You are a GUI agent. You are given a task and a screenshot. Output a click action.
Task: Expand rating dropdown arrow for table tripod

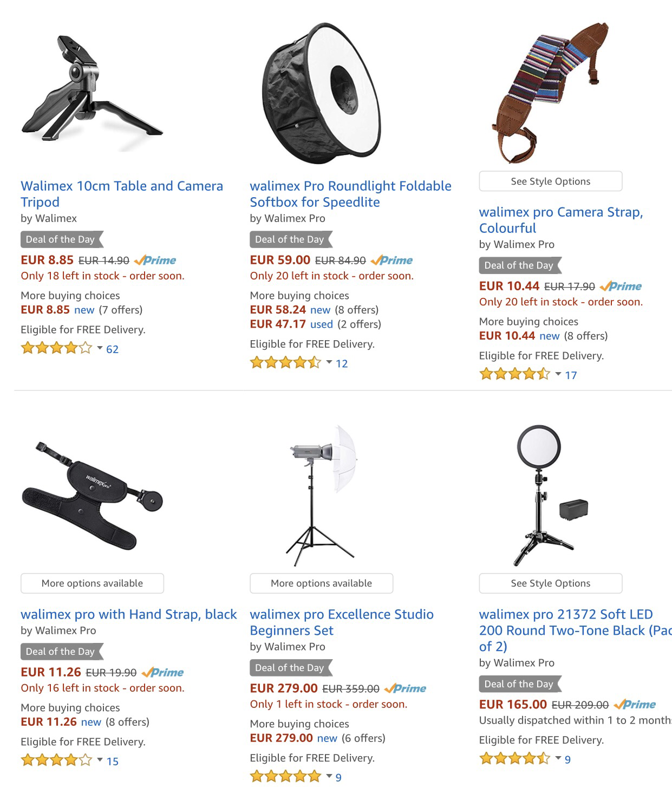[100, 348]
